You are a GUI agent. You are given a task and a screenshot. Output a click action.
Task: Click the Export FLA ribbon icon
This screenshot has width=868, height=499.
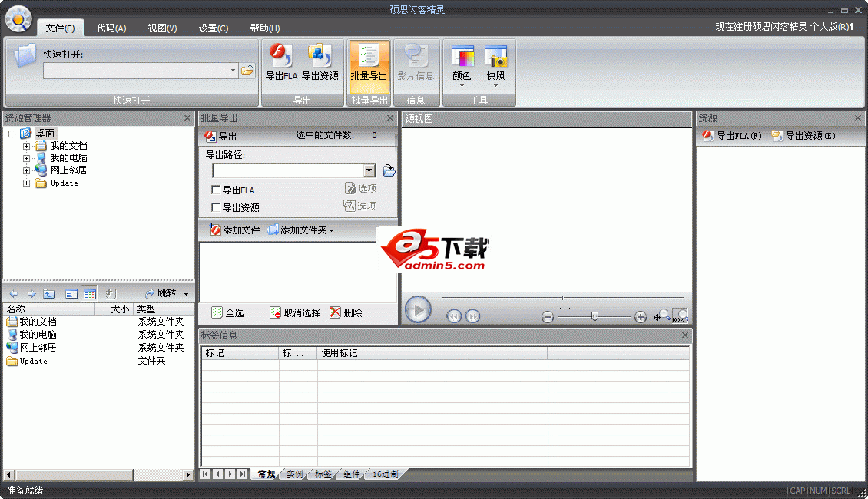coord(281,62)
